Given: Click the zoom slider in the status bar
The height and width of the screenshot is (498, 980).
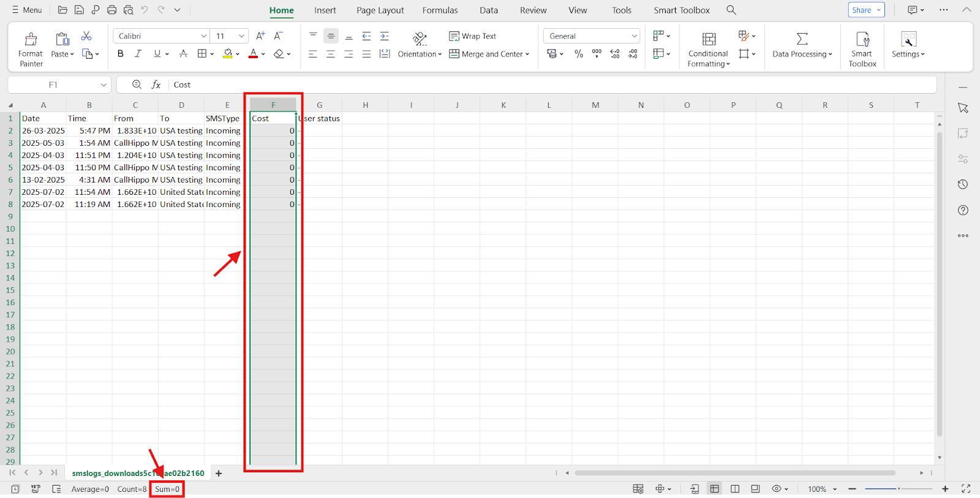Looking at the screenshot, I should (x=899, y=489).
